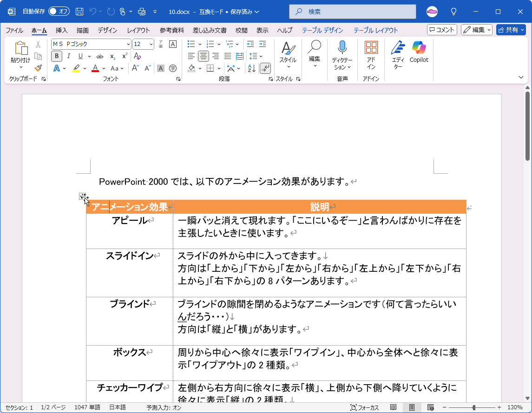Screen dimensions: 532x413
Task: Click Distributed alignment icon
Action: [x=240, y=56]
